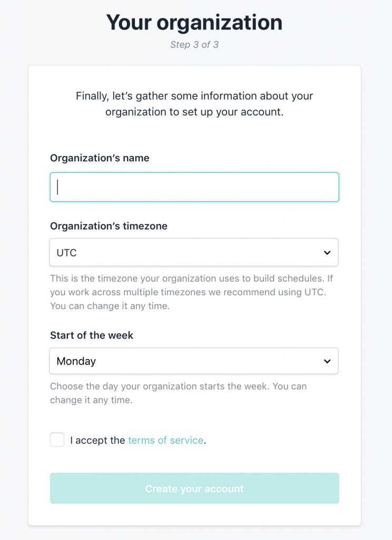The image size is (392, 540).
Task: Open the Start of the week dropdown
Action: (193, 361)
